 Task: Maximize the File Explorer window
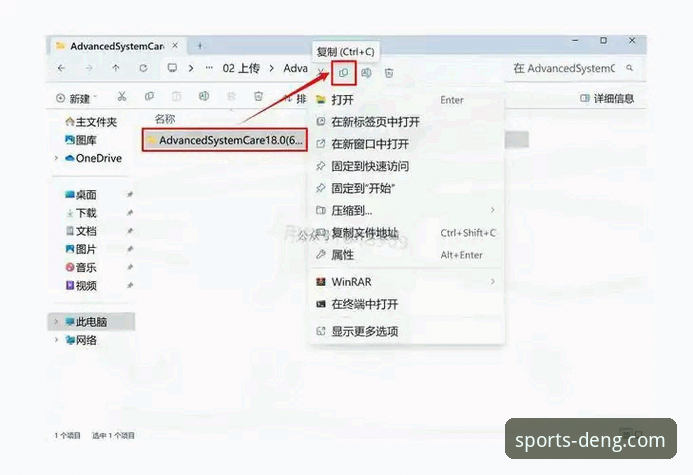pyautogui.click(x=603, y=41)
